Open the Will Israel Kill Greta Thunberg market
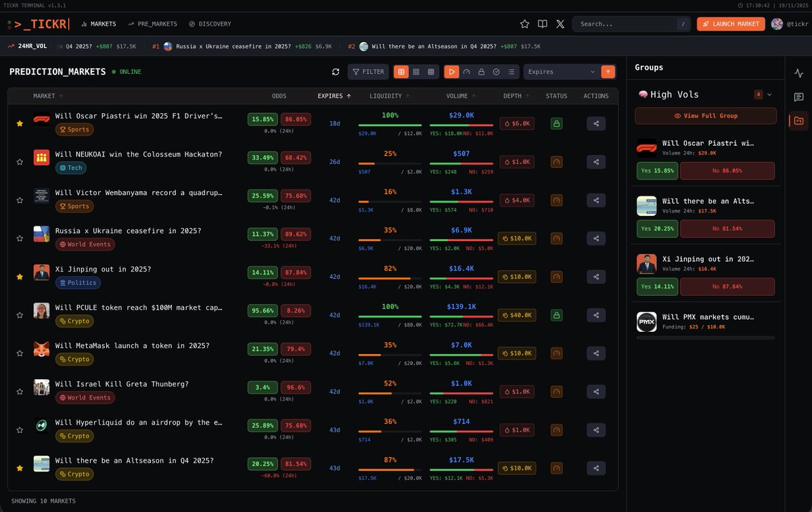 (122, 384)
